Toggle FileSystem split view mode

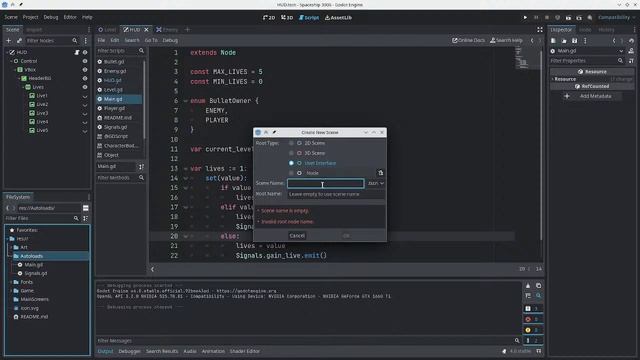click(86, 208)
